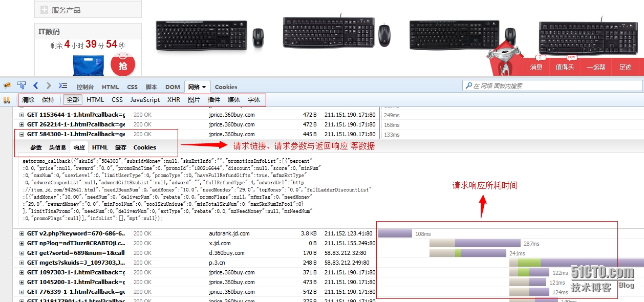Open the DOM panel tab

pyautogui.click(x=173, y=87)
